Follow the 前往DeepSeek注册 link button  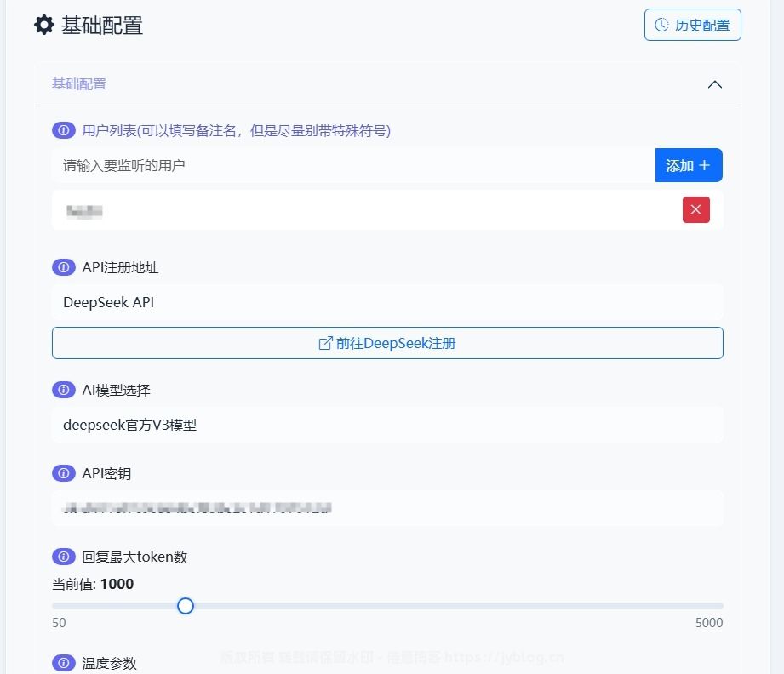(x=387, y=343)
